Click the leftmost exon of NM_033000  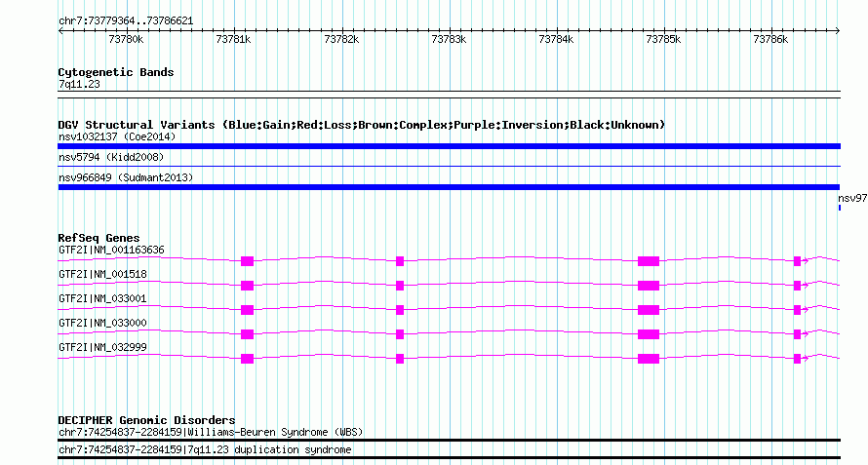247,334
